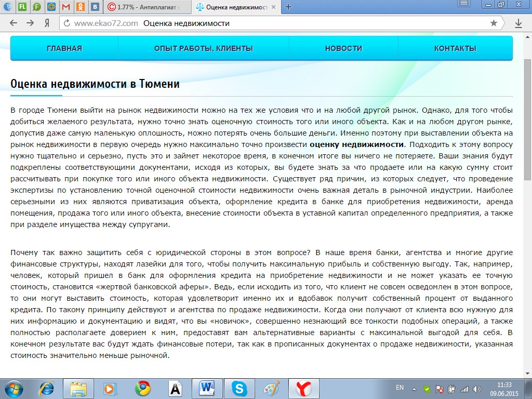532x399 pixels.
Task: Open the letter A font app in taskbar
Action: click(175, 389)
